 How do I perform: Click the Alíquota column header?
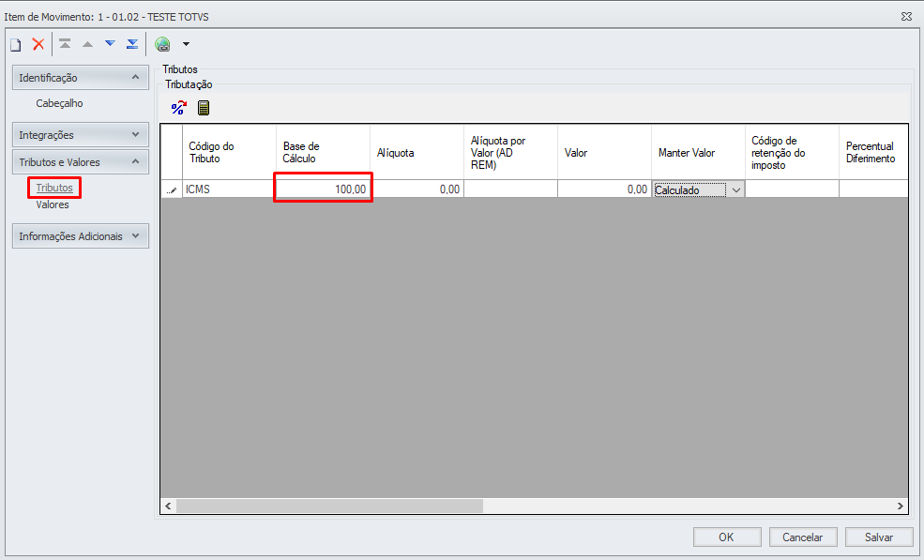pyautogui.click(x=417, y=152)
